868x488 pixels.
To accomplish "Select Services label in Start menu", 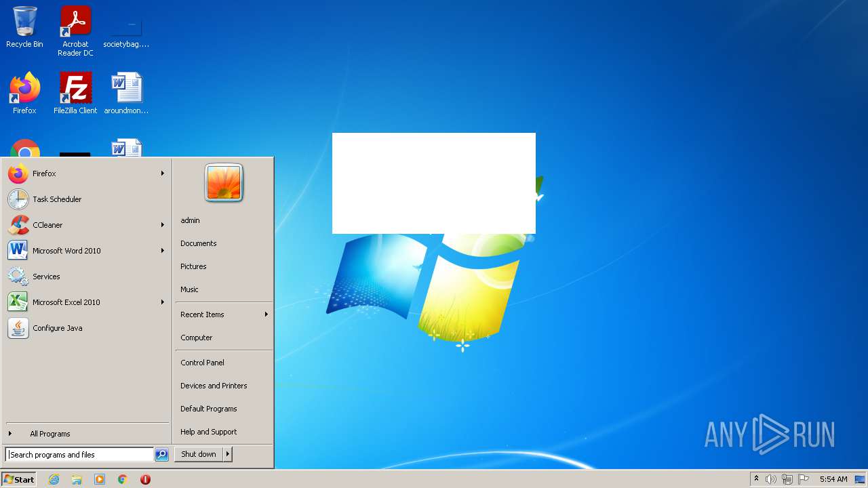I will 46,277.
